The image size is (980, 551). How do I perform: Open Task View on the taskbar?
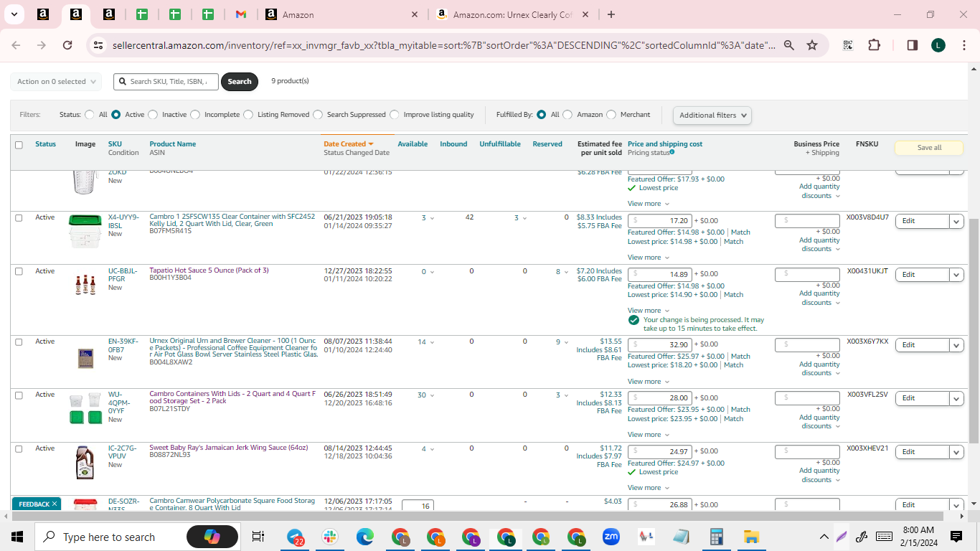(258, 537)
